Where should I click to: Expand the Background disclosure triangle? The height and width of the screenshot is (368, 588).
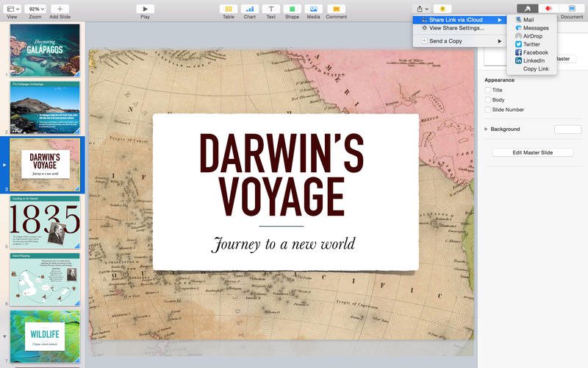pos(486,130)
